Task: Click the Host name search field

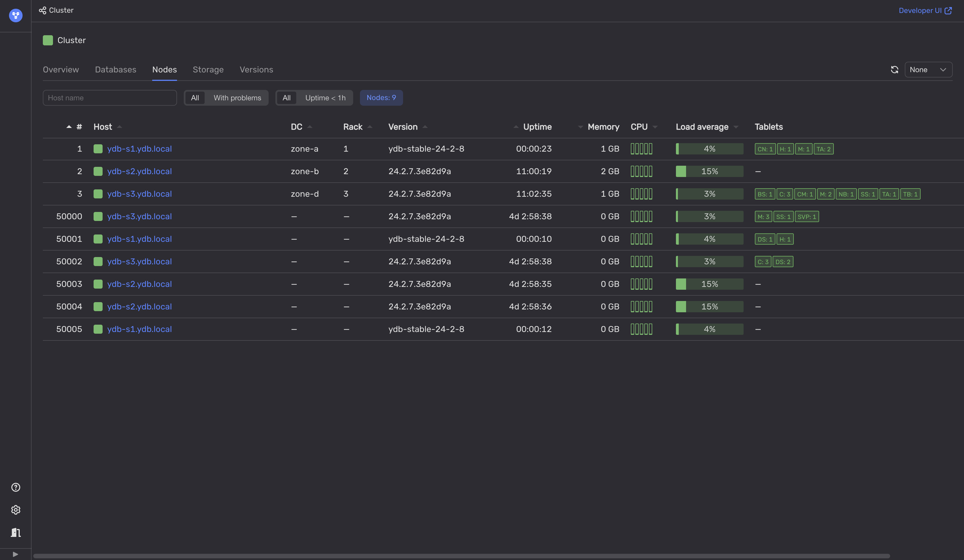Action: tap(110, 98)
